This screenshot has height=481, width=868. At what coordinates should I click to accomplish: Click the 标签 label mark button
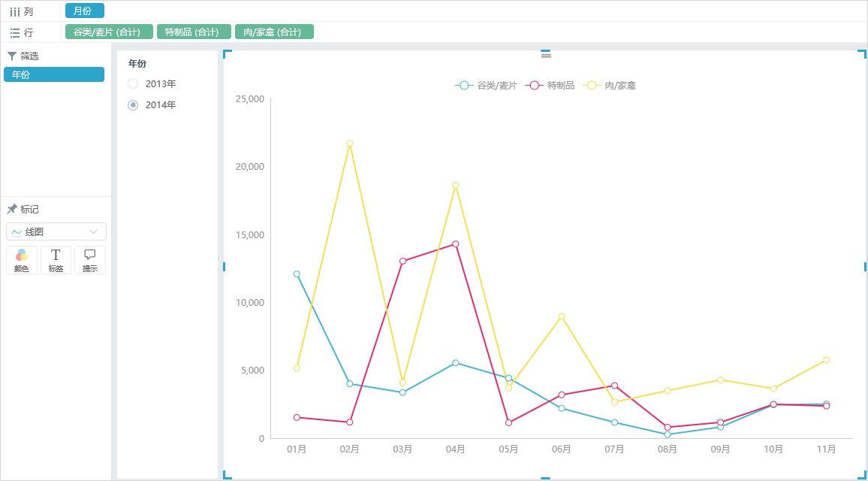pos(56,260)
